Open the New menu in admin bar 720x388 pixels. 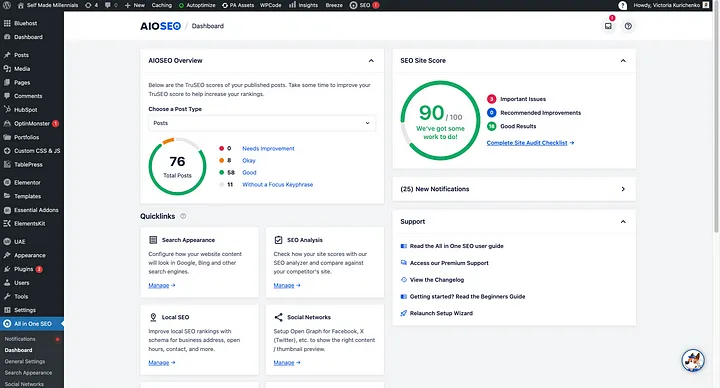tap(135, 5)
